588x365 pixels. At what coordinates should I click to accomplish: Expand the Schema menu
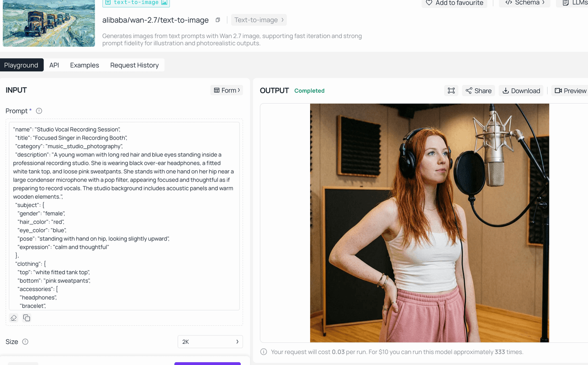point(524,3)
